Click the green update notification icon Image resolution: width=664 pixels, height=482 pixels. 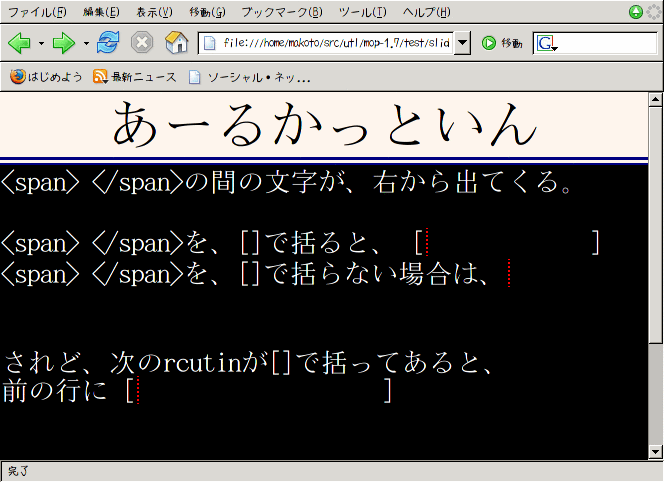635,12
